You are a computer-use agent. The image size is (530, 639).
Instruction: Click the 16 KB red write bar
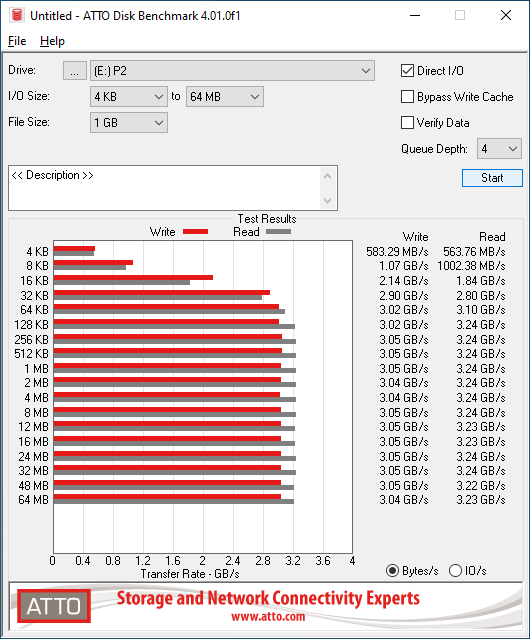(x=133, y=278)
